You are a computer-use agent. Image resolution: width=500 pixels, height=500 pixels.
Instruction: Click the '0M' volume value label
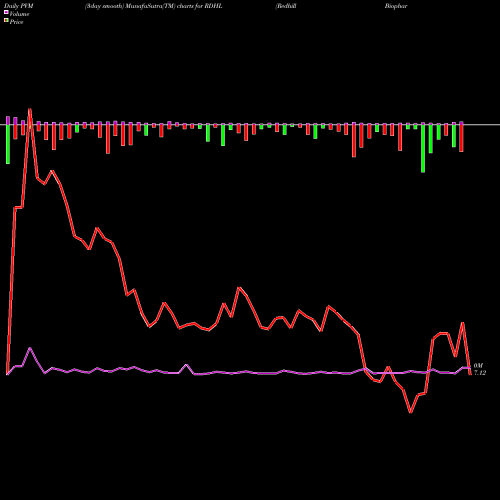coord(478,366)
